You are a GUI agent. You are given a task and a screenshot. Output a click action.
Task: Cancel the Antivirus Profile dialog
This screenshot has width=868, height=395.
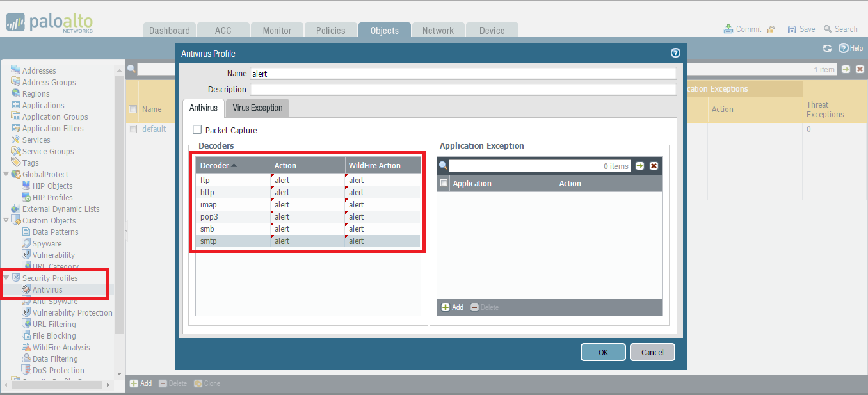pos(652,352)
